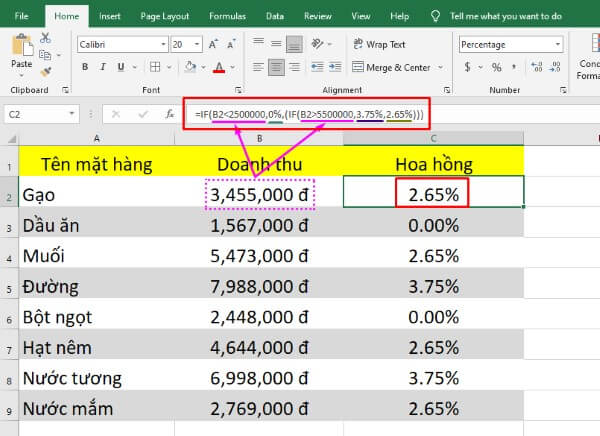Switch to the Data tab
Image resolution: width=600 pixels, height=436 pixels.
click(x=275, y=16)
